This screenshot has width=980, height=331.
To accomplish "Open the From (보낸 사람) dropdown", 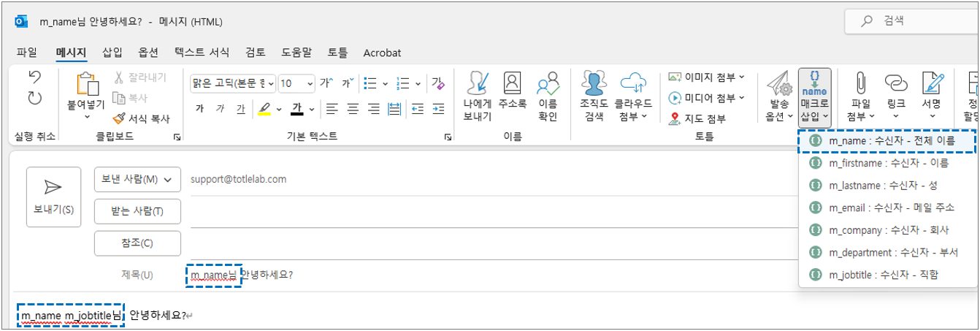I will click(x=137, y=179).
